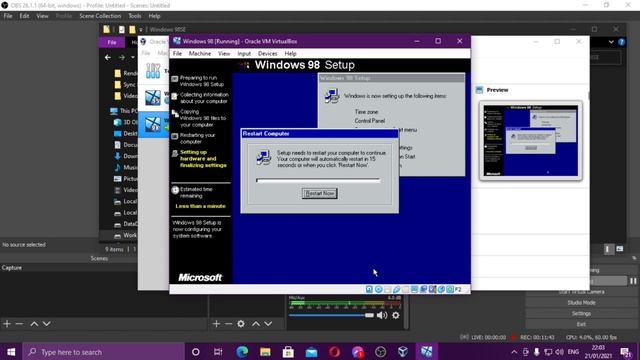Viewport: 640px width, 360px height.
Task: Remove source with Sources minus button
Action: tap(229, 324)
